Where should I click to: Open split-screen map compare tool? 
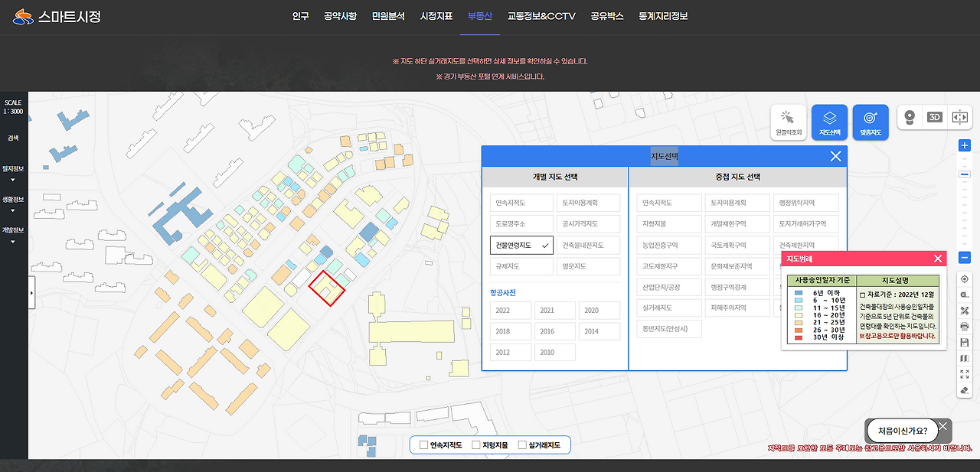click(959, 117)
